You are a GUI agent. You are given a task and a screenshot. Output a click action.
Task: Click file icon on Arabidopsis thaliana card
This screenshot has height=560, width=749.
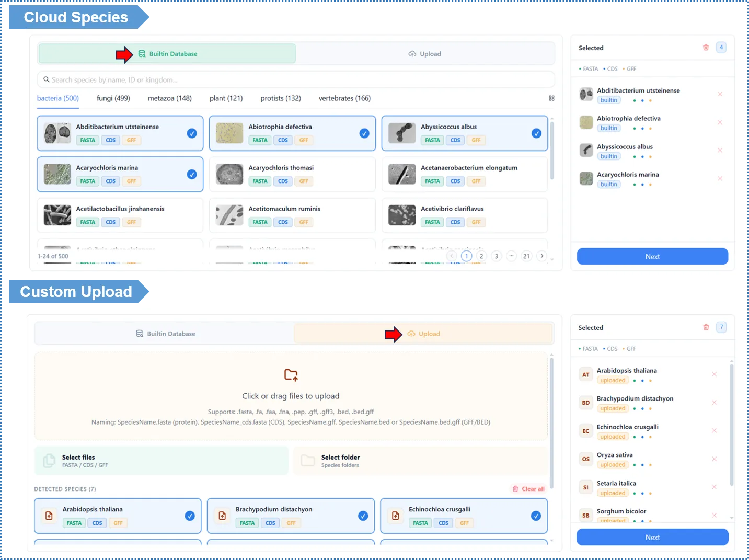point(49,516)
